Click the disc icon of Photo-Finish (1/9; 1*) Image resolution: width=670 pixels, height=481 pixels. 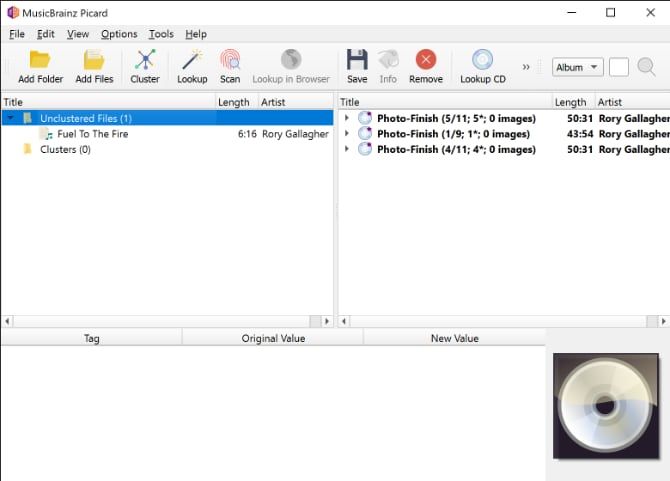click(364, 133)
